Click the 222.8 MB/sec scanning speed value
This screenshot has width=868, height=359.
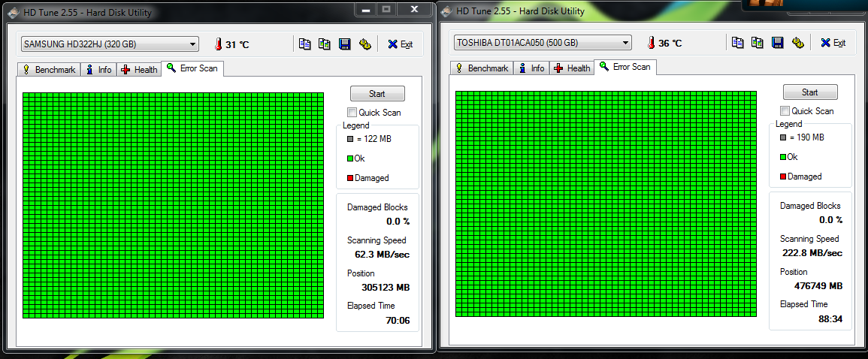(812, 253)
